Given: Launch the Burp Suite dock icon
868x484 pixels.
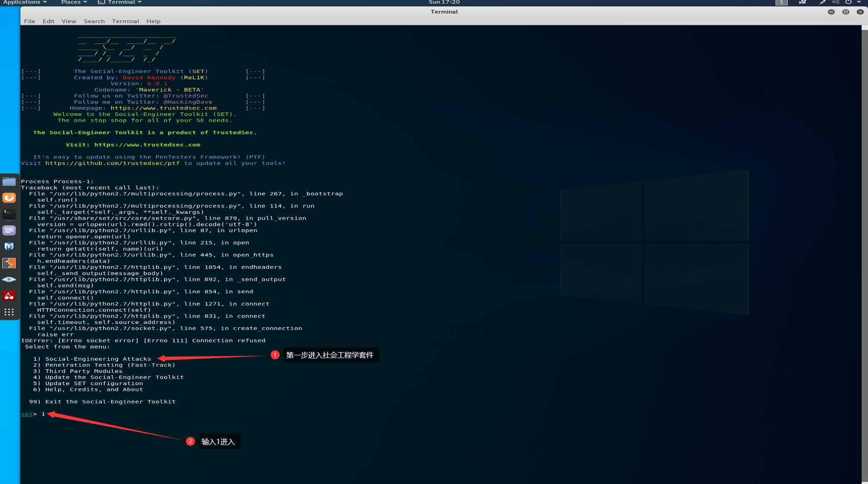Looking at the screenshot, I should [9, 263].
